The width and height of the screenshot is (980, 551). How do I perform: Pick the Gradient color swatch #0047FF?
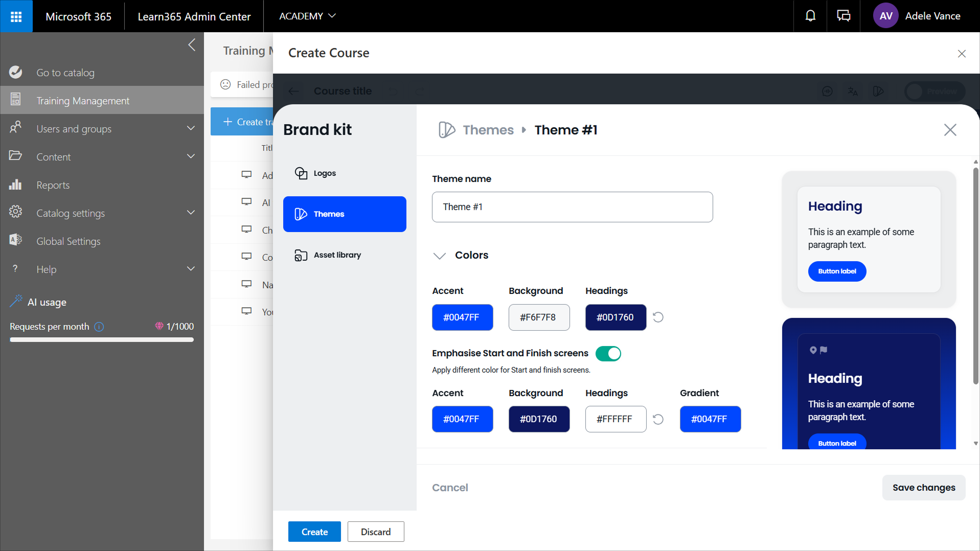pos(710,419)
